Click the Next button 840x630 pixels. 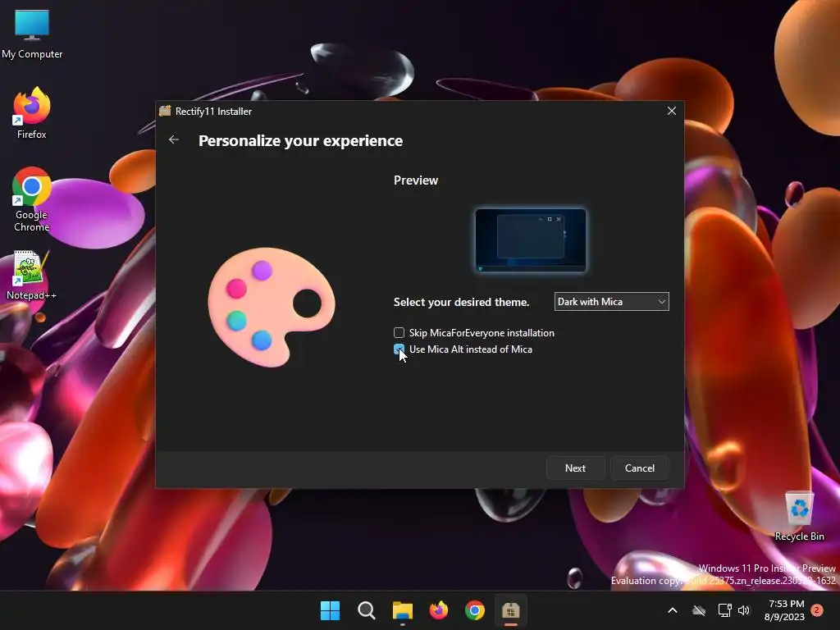575,468
